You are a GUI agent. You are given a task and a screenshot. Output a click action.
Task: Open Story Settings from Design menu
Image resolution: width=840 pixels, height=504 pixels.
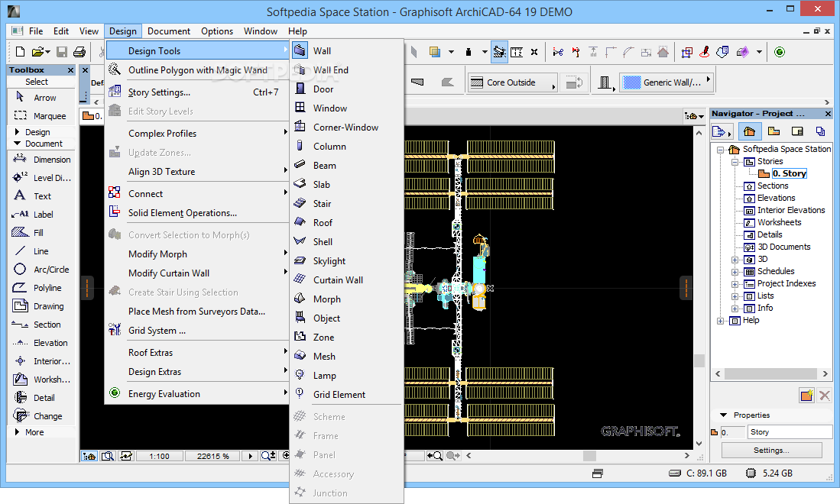pyautogui.click(x=197, y=92)
